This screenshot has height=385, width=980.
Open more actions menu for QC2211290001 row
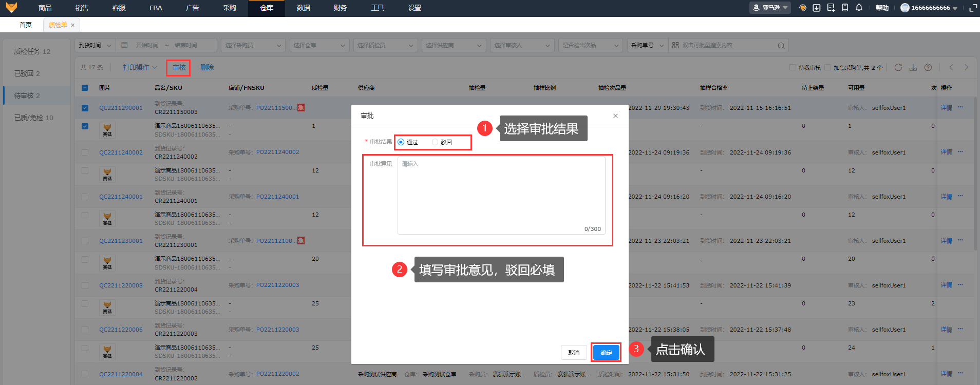(x=960, y=107)
